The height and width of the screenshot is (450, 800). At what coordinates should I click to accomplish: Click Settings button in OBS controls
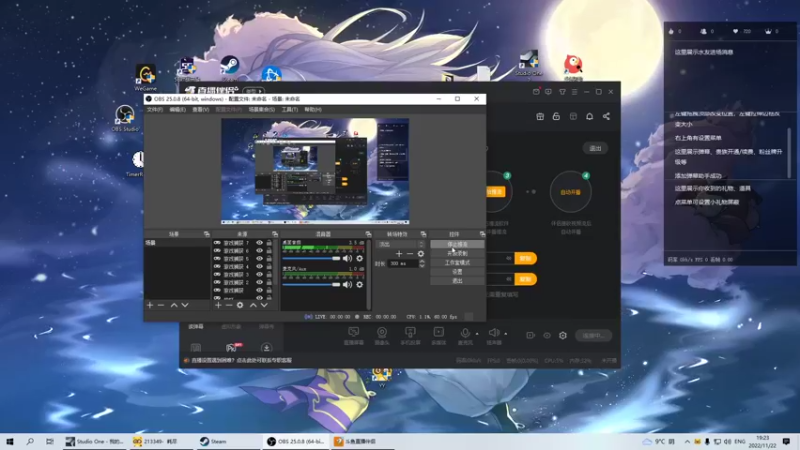(x=457, y=272)
